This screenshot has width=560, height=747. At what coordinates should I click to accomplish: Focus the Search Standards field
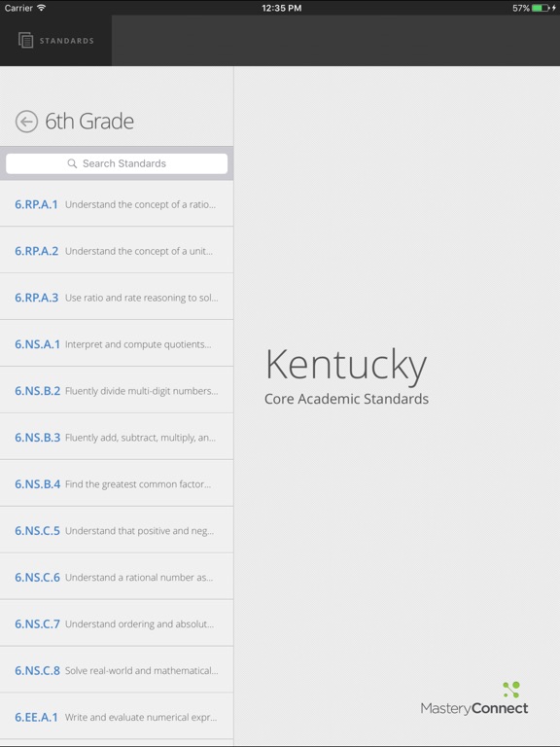tap(117, 163)
